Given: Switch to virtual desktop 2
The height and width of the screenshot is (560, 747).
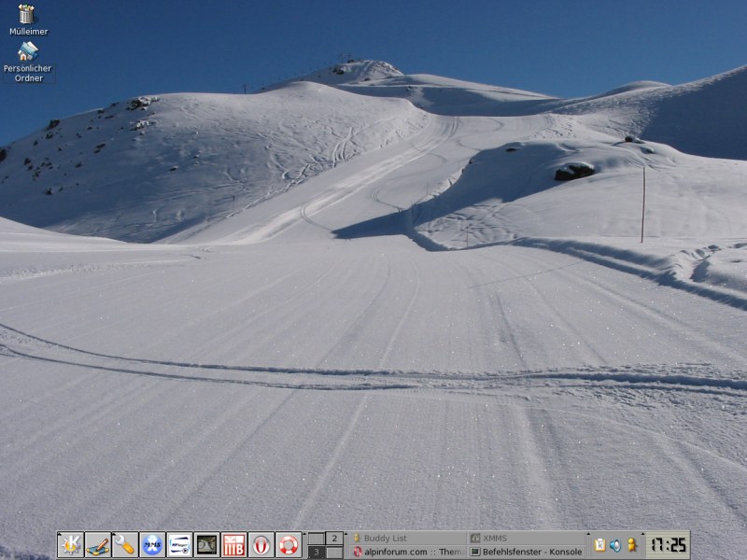Looking at the screenshot, I should coord(334,538).
